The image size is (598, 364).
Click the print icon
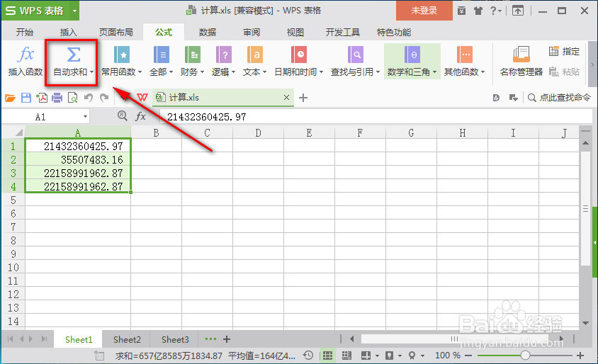(57, 98)
